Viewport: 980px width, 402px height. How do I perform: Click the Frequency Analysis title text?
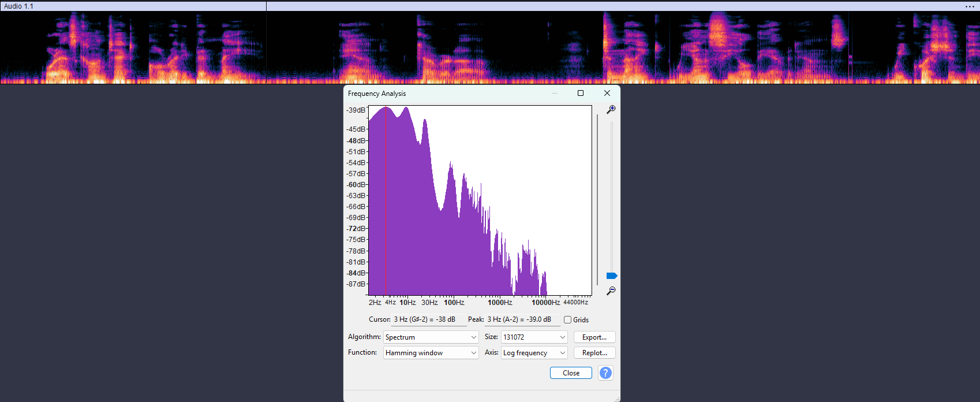click(x=377, y=94)
